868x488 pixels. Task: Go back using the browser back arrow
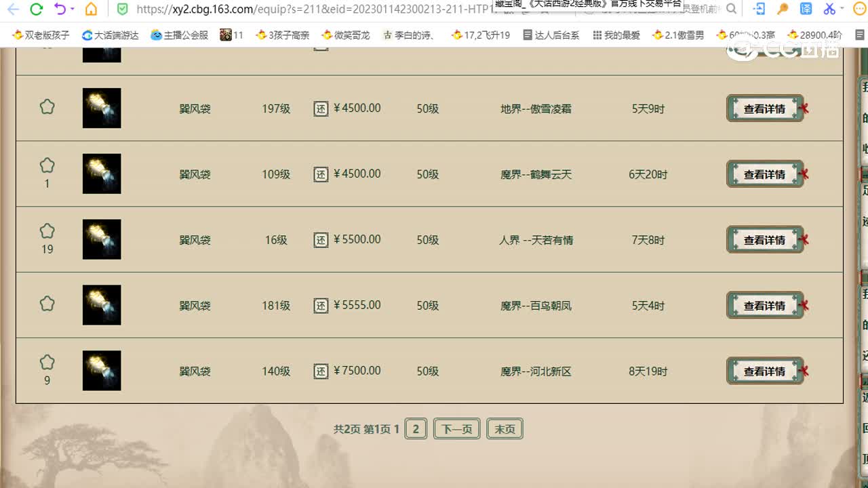[x=13, y=9]
